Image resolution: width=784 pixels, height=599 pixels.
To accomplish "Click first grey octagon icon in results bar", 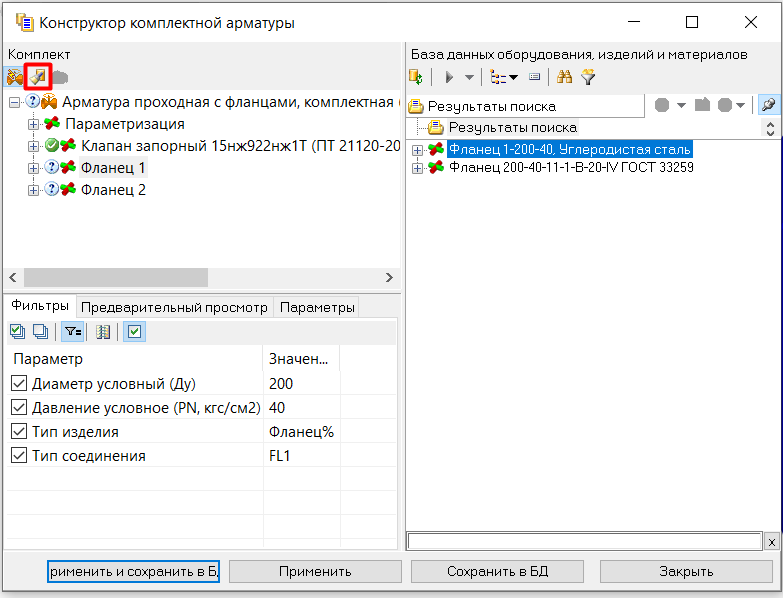I will point(662,105).
